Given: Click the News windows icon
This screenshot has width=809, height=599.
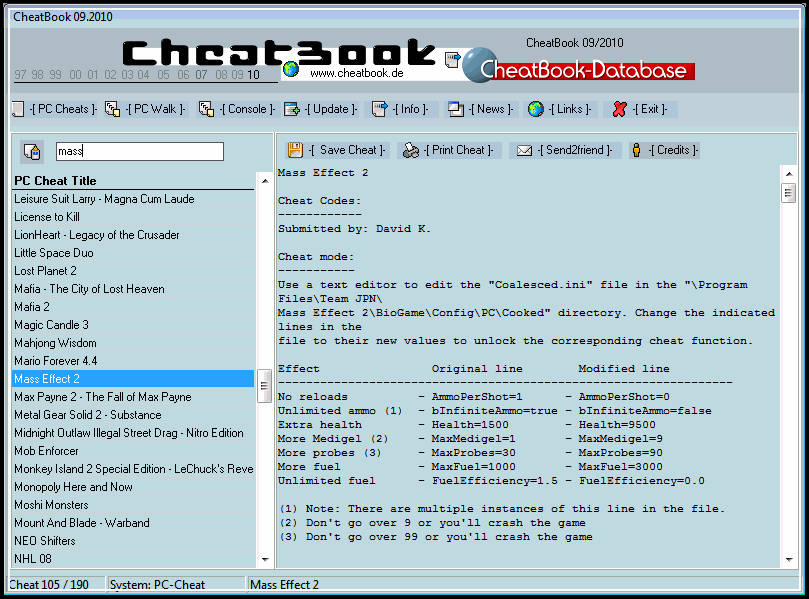Looking at the screenshot, I should coord(456,109).
